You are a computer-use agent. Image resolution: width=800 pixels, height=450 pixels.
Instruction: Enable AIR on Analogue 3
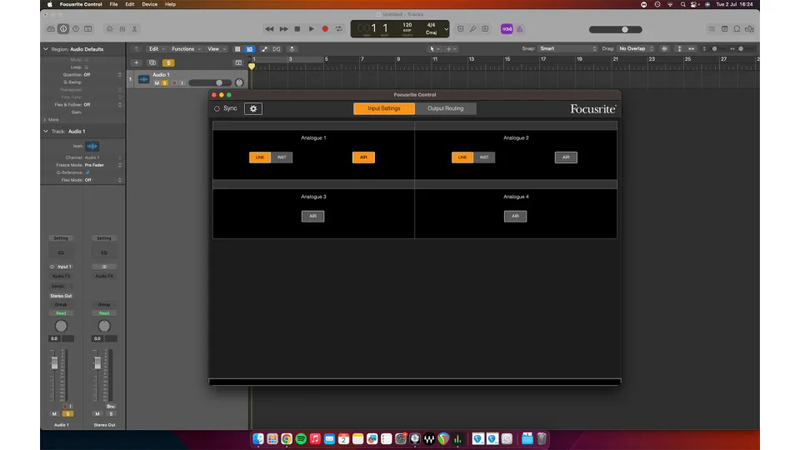(313, 216)
